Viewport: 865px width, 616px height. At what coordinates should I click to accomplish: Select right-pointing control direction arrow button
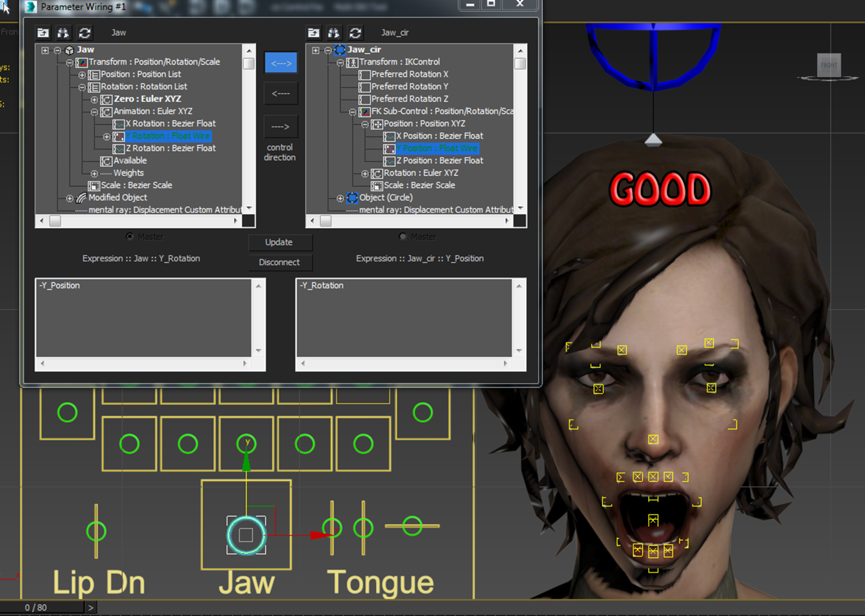(x=281, y=127)
